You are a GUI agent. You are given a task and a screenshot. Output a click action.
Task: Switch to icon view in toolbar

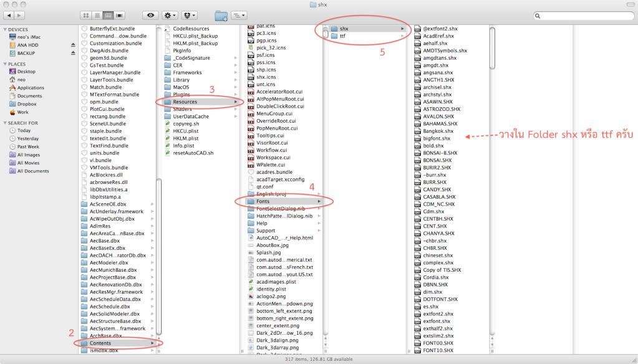pyautogui.click(x=86, y=16)
